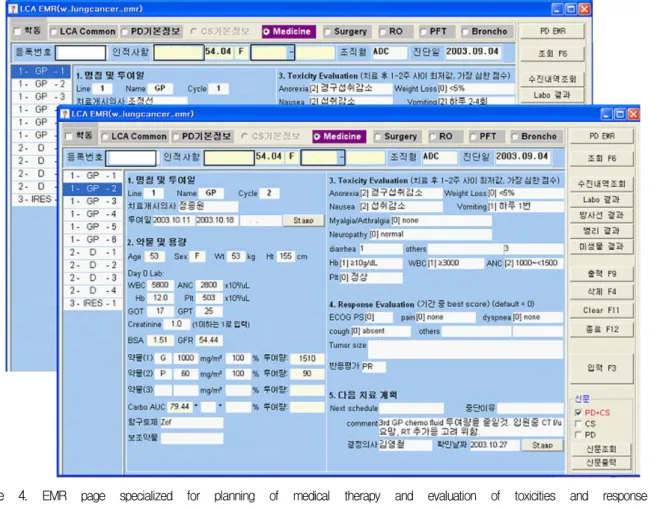Click PD EMR button in the front window
The height and width of the screenshot is (509, 657).
(x=602, y=136)
